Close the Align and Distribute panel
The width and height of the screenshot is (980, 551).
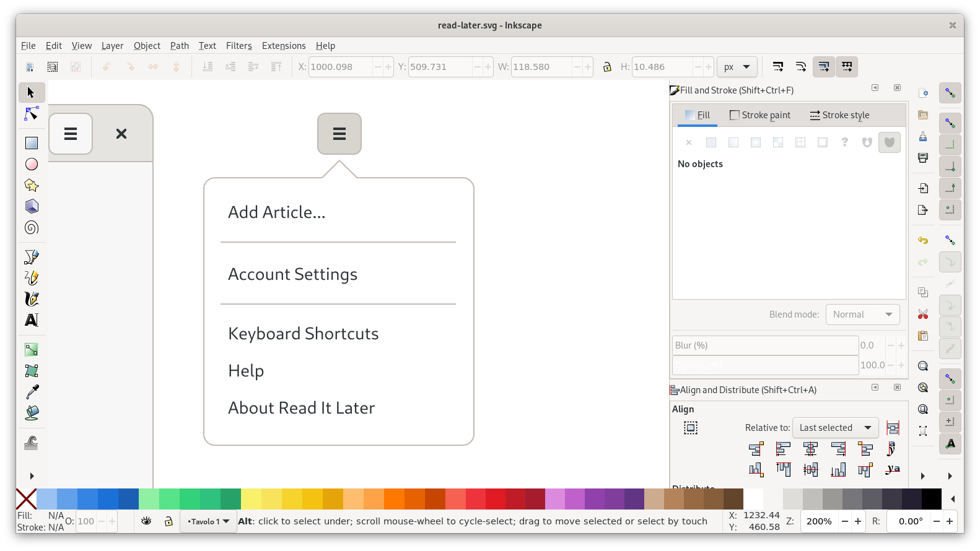coord(898,388)
